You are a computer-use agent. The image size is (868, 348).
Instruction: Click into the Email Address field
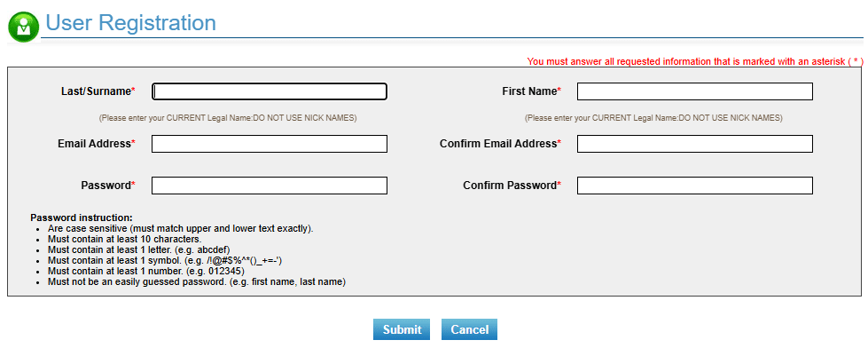pos(269,144)
